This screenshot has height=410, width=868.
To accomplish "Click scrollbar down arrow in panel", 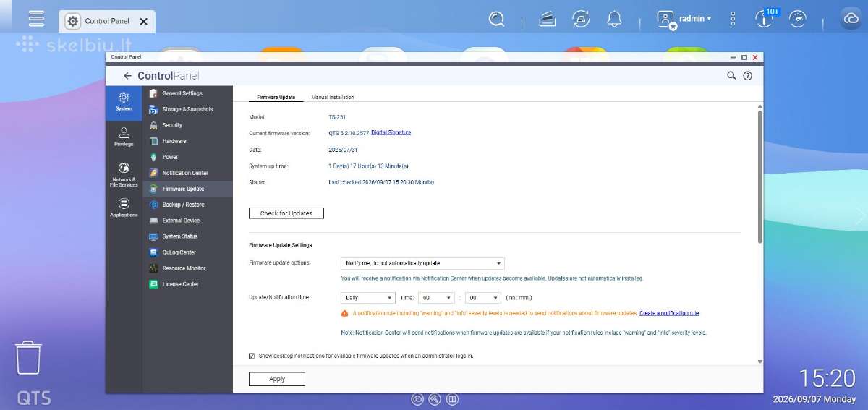I will pyautogui.click(x=759, y=361).
